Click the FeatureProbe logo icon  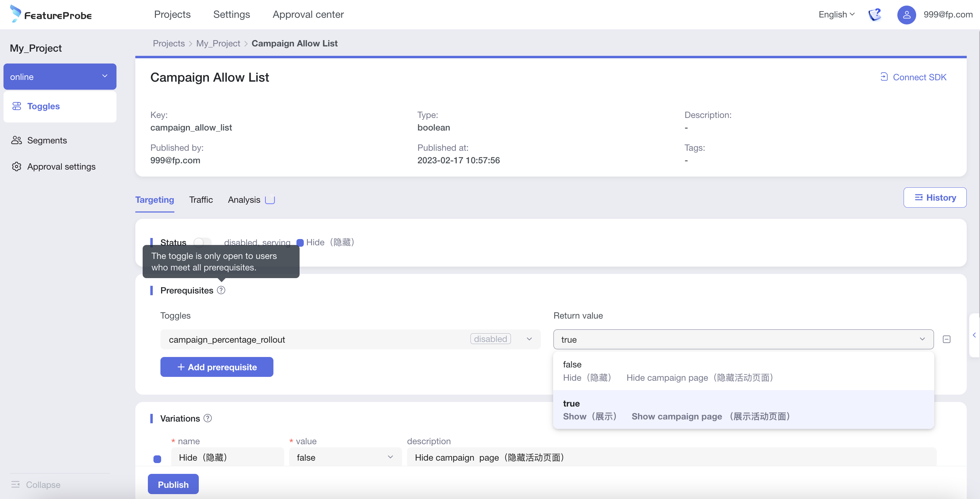15,14
